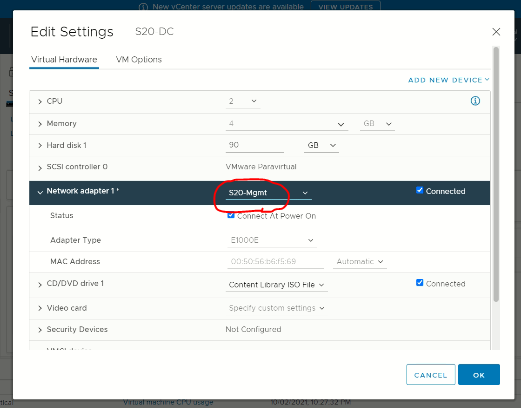Open the Memory GB unit dropdown
Viewport: 521px width, 408px height.
377,124
